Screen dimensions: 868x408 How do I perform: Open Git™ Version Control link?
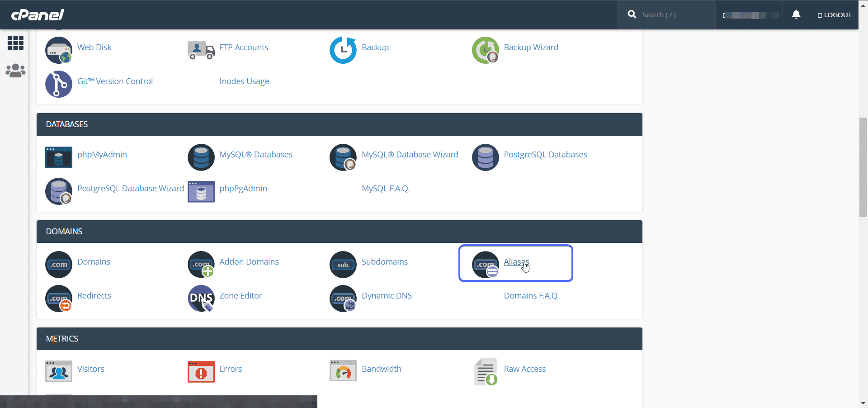tap(115, 81)
